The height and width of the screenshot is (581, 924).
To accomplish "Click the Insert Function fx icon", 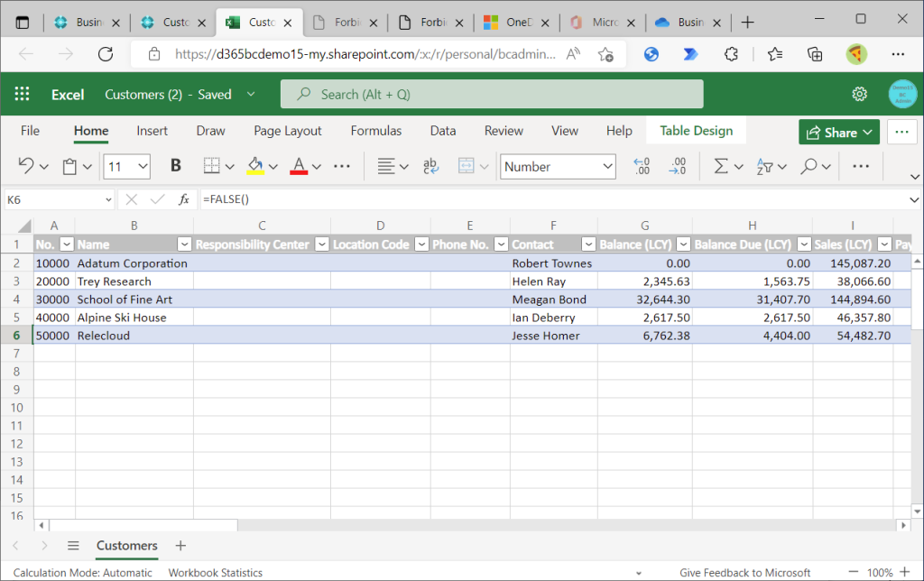I will point(184,199).
